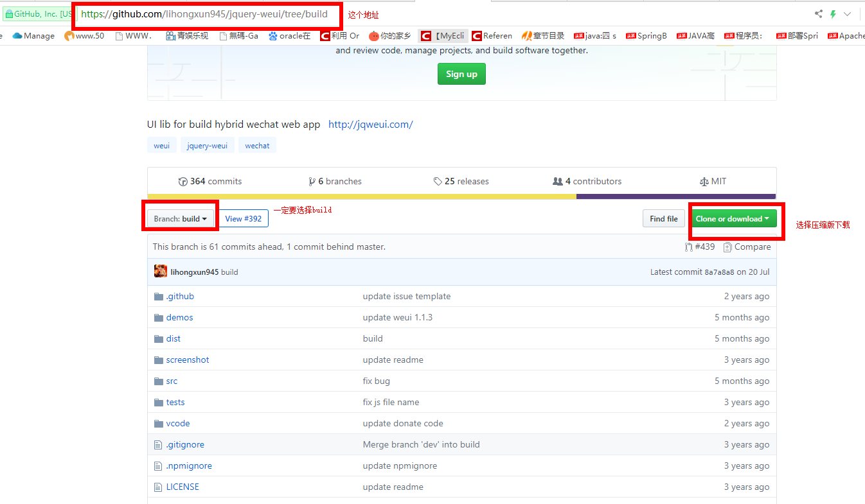Click the browser address bar URL

tap(204, 14)
